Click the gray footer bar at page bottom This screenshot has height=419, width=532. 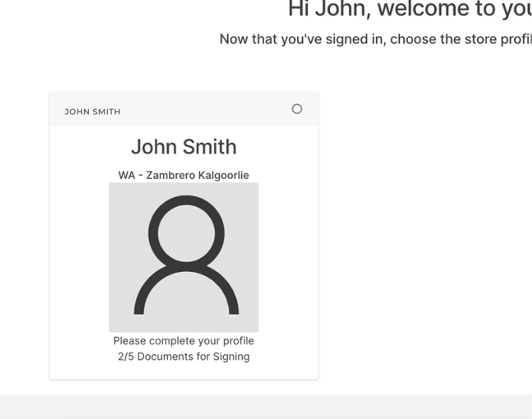point(266,406)
